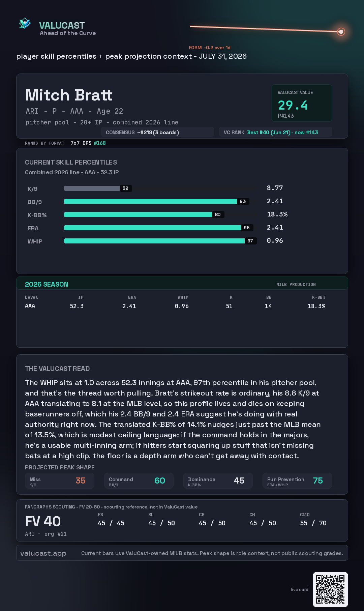The height and width of the screenshot is (611, 364).
Task: Scan the live card QR code
Action: point(330,589)
